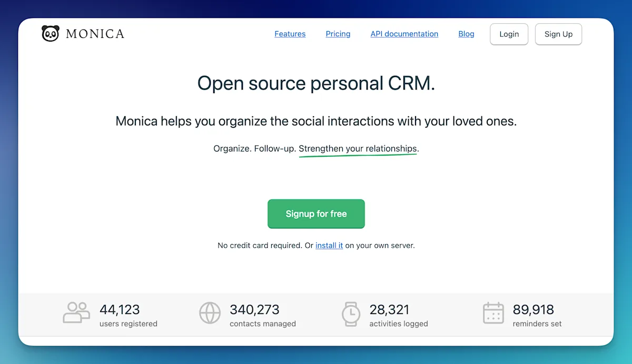Click 'No credit card required.' text
632x364 pixels.
tap(260, 245)
